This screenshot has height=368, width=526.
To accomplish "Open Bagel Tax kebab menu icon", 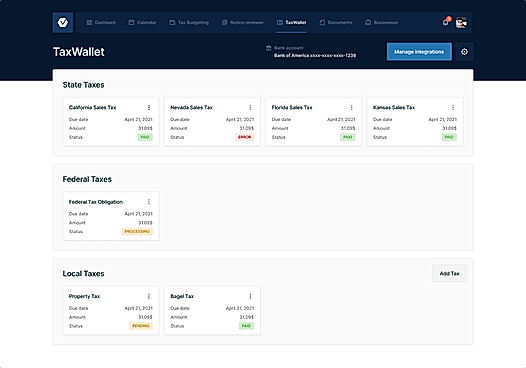I will (x=250, y=296).
